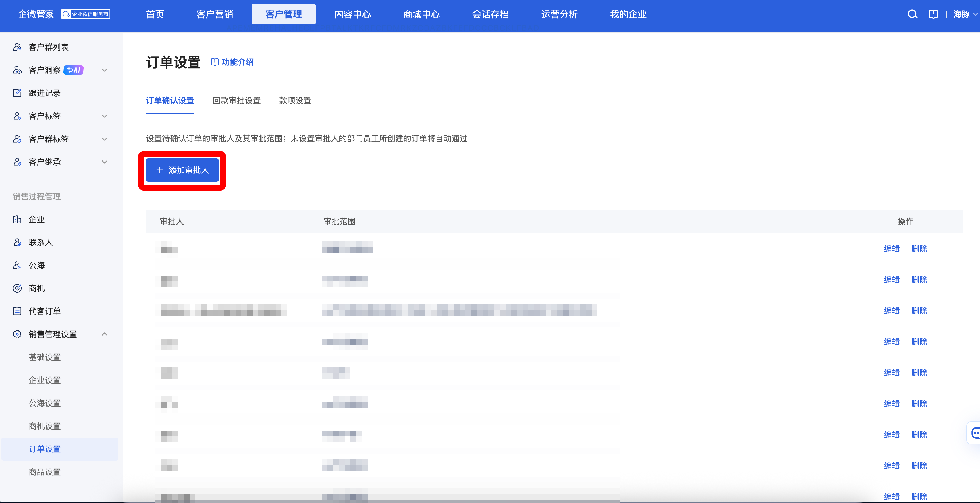Switch to the 回款审批设置 tab
The image size is (980, 503).
(x=237, y=101)
